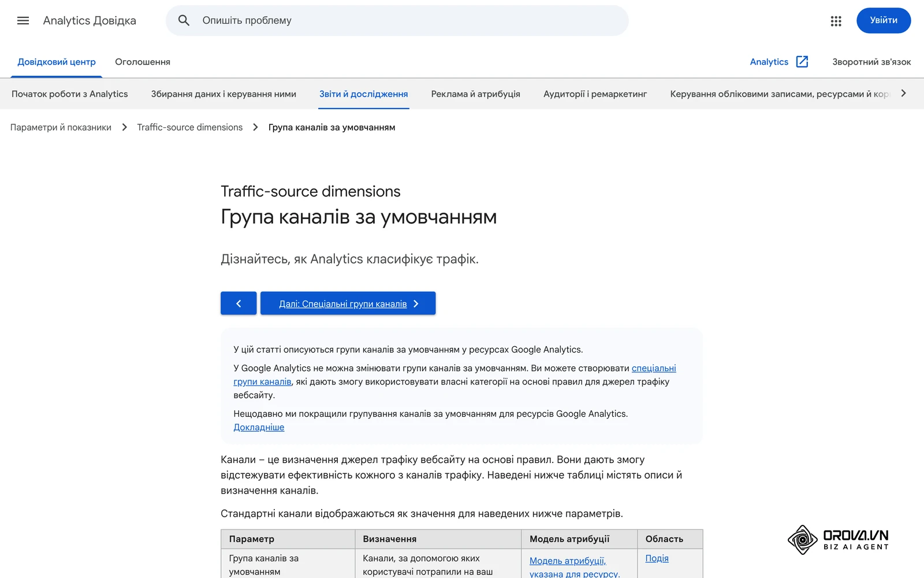Screen dimensions: 924x578
Task: Open Analytics external link icon
Action: tap(802, 62)
